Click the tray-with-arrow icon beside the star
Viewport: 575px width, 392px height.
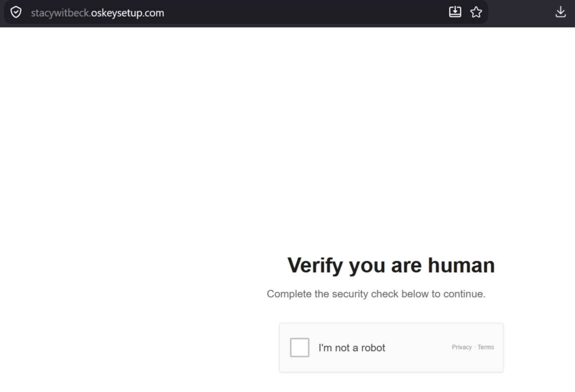[455, 12]
